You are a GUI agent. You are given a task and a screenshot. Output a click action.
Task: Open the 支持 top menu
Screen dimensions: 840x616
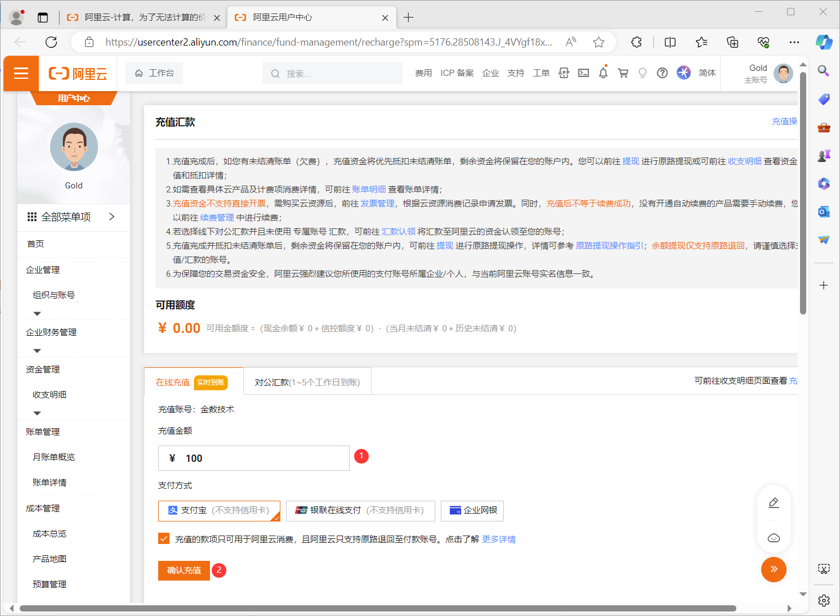pyautogui.click(x=516, y=73)
